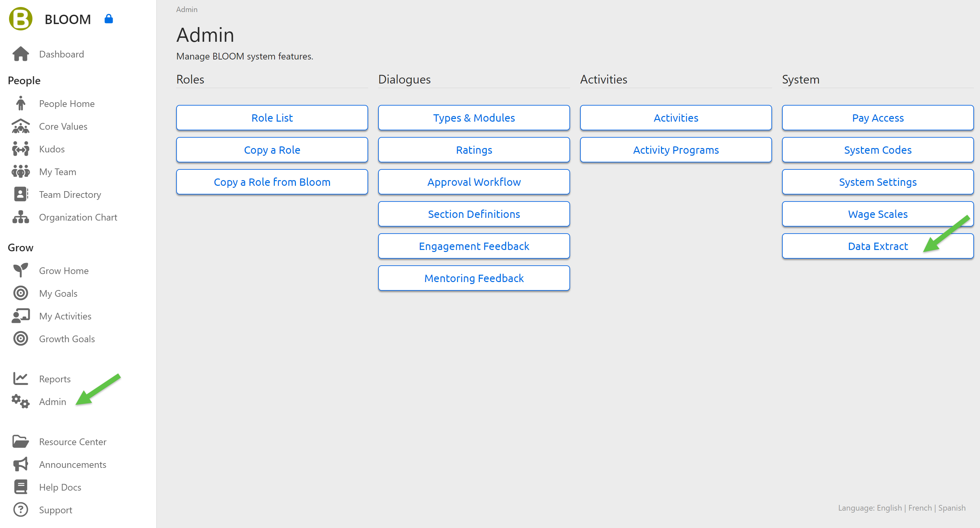
Task: Click the Announcements megaphone icon
Action: tap(20, 464)
